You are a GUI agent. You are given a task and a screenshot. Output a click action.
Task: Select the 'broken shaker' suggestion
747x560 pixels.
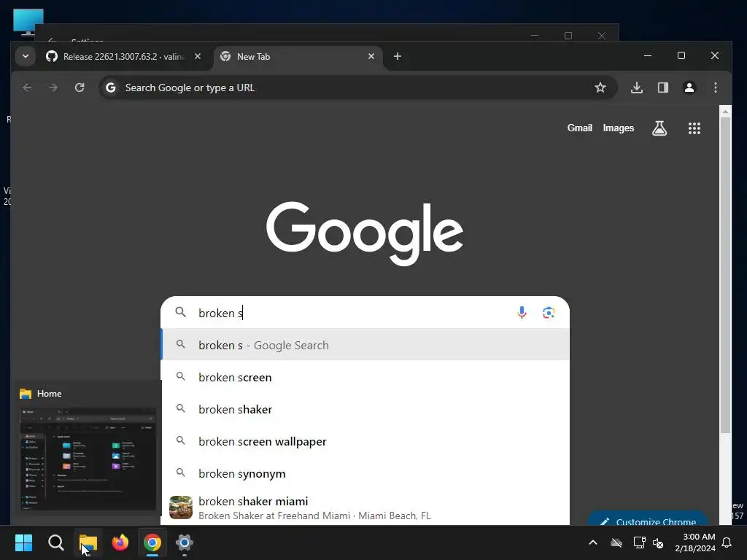365,410
